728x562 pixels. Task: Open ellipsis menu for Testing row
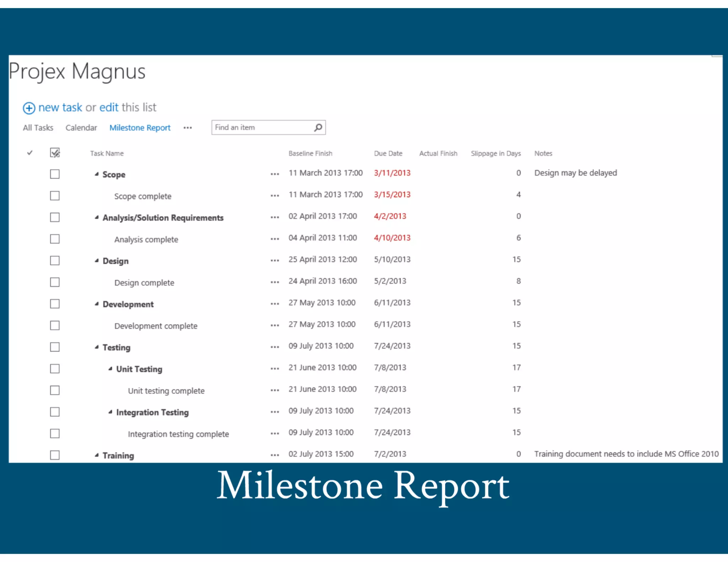(275, 347)
